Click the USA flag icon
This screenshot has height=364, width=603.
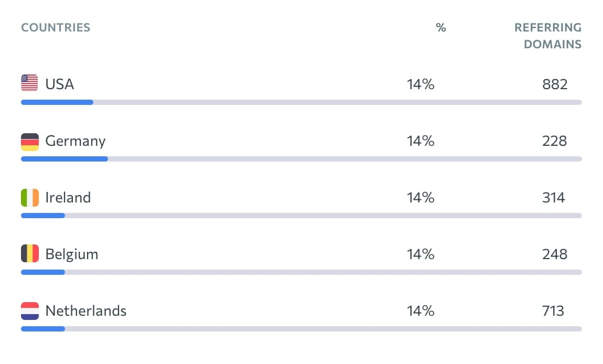point(29,84)
